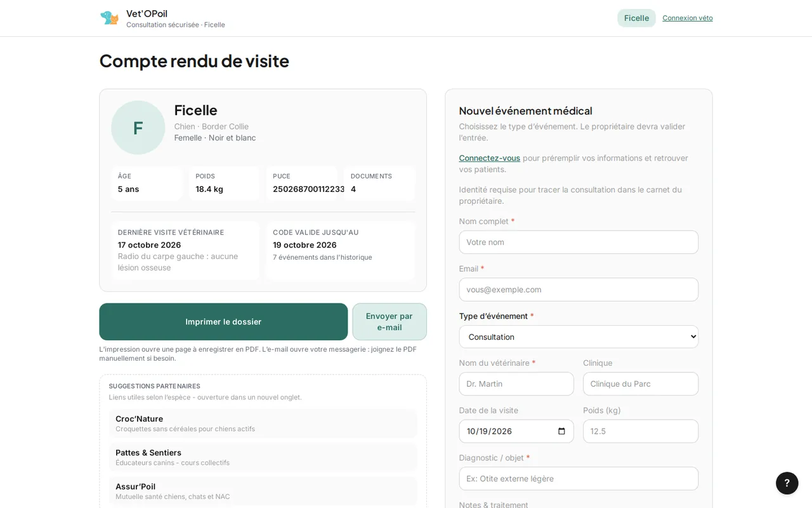Follow the Connectez-vous link
812x508 pixels.
coord(490,158)
